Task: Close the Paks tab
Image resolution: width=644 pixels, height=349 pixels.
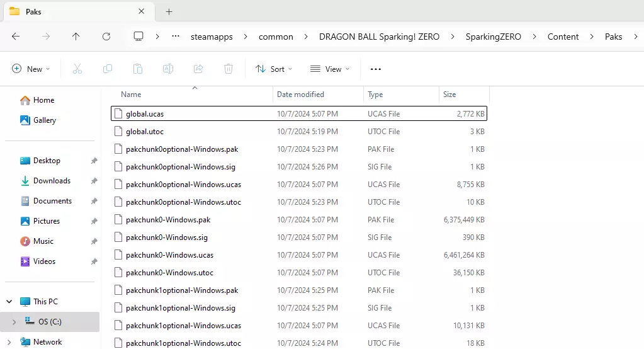Action: [141, 11]
